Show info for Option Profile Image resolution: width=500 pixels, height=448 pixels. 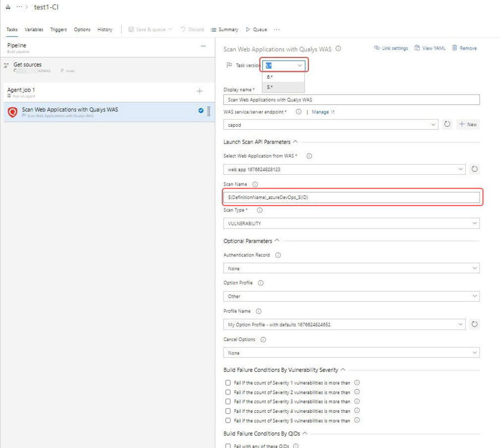coord(260,283)
